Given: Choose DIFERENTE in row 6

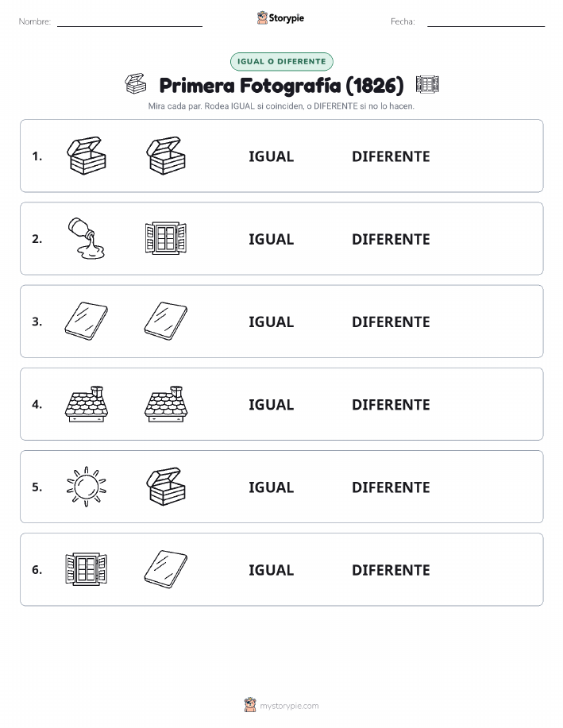Looking at the screenshot, I should click(x=391, y=570).
